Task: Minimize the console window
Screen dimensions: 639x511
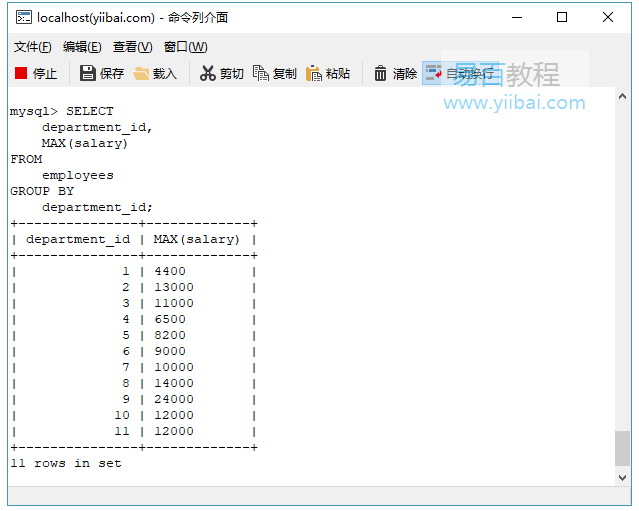Action: pos(516,17)
